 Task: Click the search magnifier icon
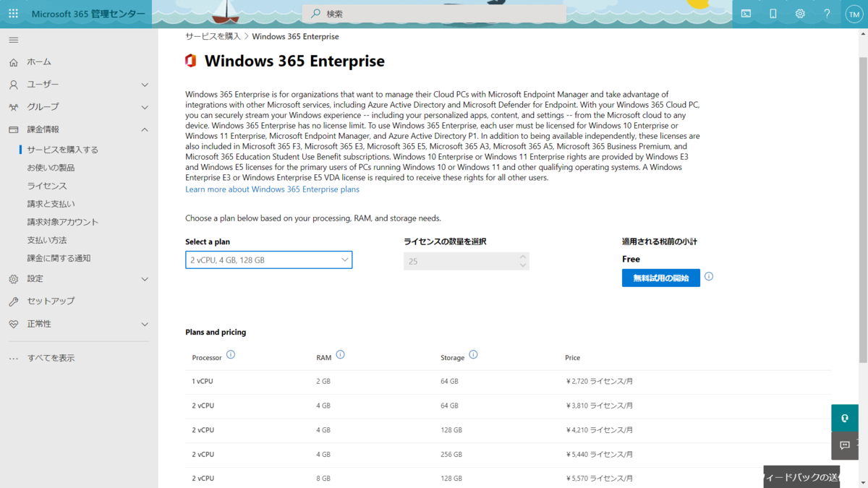click(x=315, y=14)
